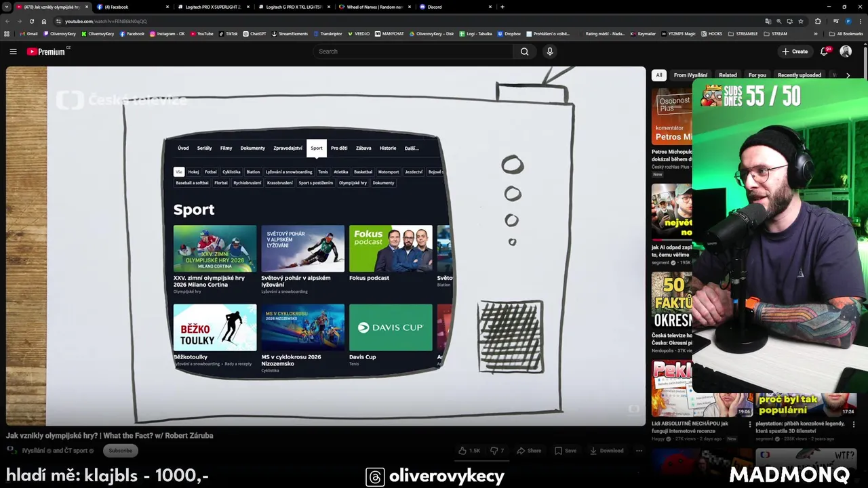Dislike the video with thumbs down
This screenshot has height=488, width=868.
click(497, 450)
